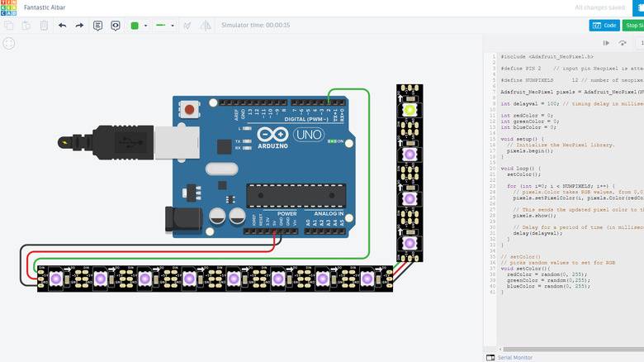This screenshot has height=362, width=644.
Task: Click the debugger step-over icon
Action: pyautogui.click(x=622, y=43)
